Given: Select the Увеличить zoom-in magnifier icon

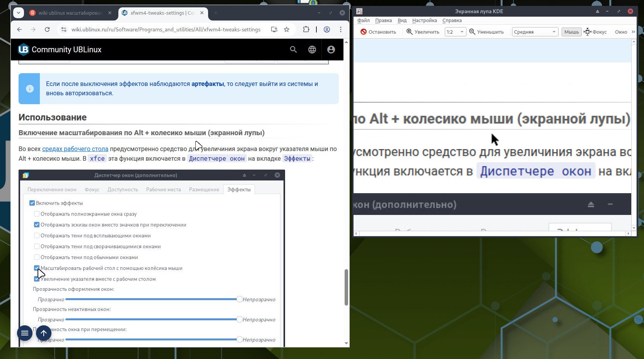Looking at the screenshot, I should click(x=409, y=32).
